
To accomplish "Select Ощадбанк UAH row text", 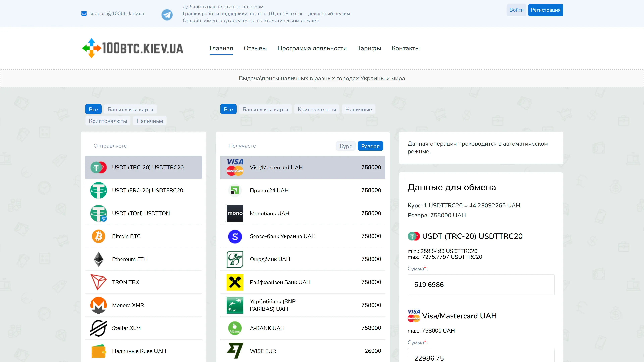I will coord(270,259).
